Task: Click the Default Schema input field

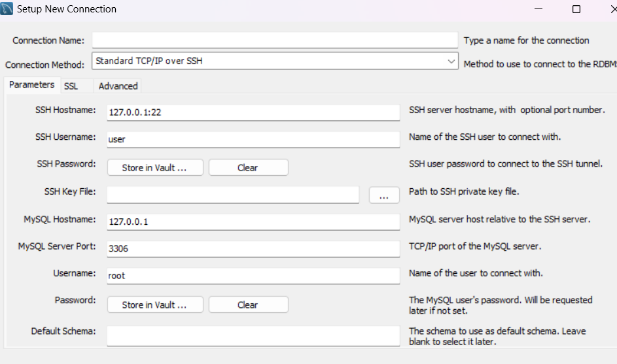Action: tap(253, 336)
